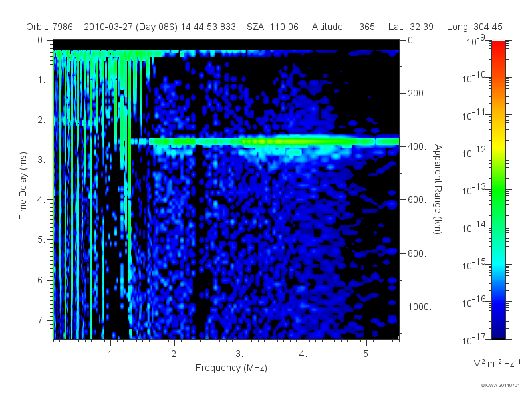The image size is (532, 399).
Task: Click the Apparent Range (km) axis title
Action: 438,189
